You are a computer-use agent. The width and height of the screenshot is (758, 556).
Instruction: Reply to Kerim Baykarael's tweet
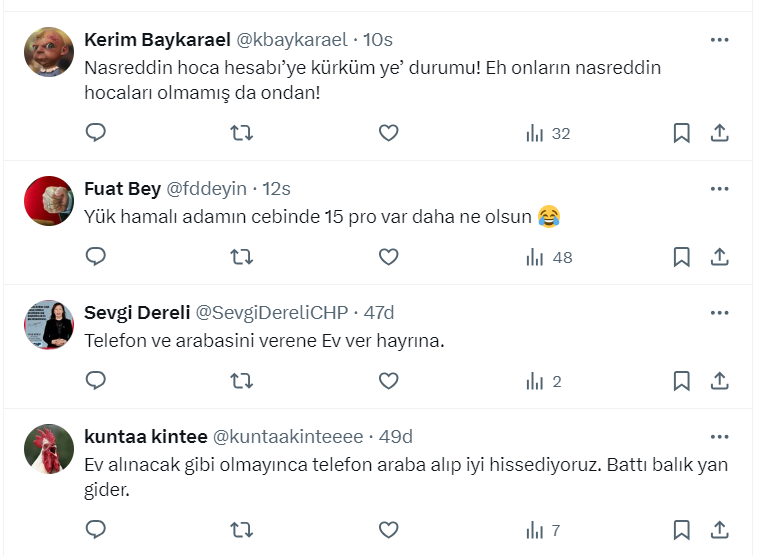pyautogui.click(x=96, y=133)
